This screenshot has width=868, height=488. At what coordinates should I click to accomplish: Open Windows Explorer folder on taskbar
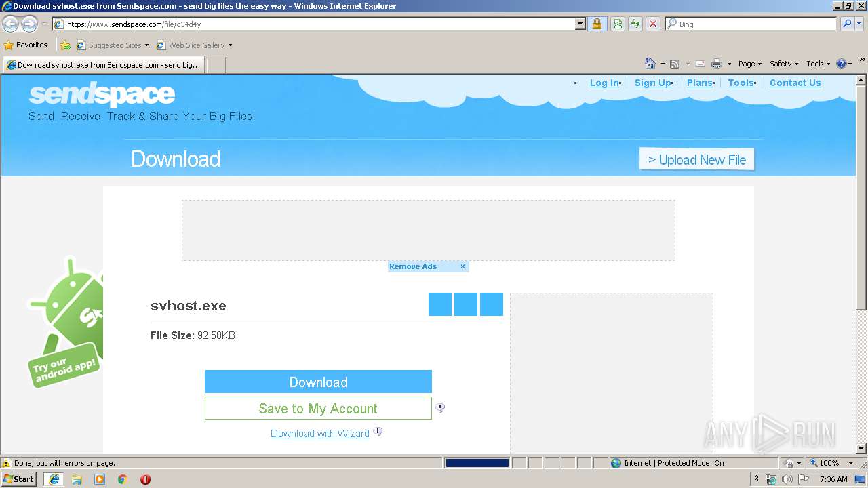(77, 479)
